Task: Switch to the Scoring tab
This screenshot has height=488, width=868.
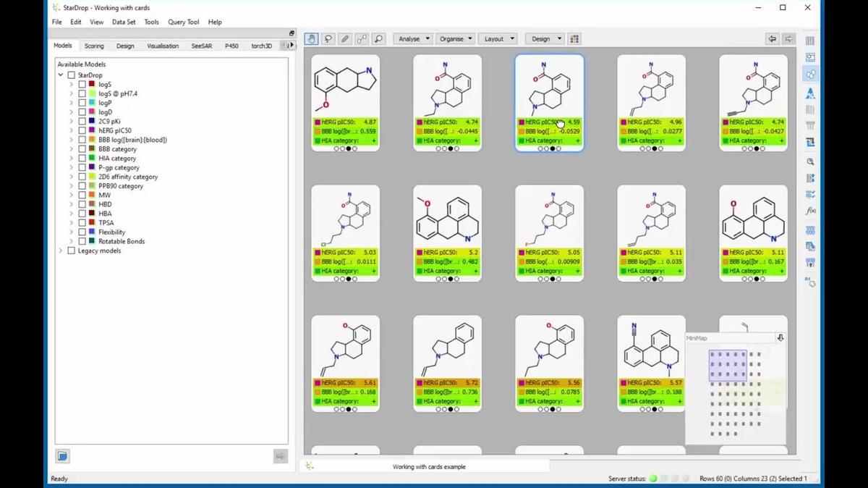Action: [x=94, y=46]
